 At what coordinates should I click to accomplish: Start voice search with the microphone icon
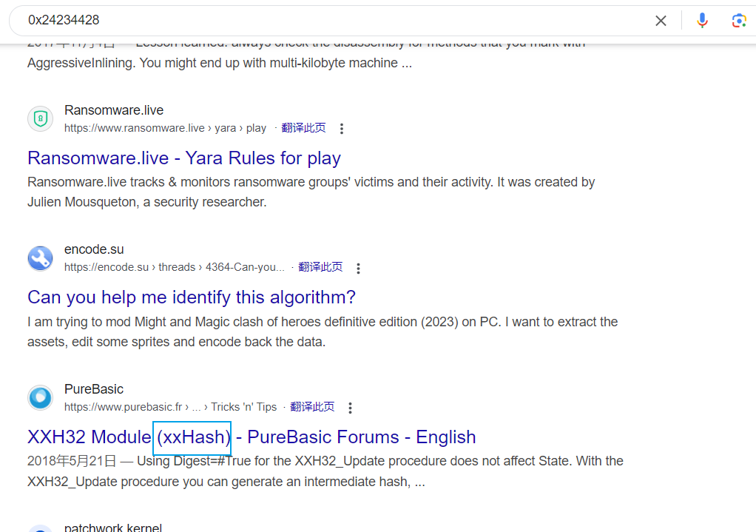pyautogui.click(x=702, y=21)
